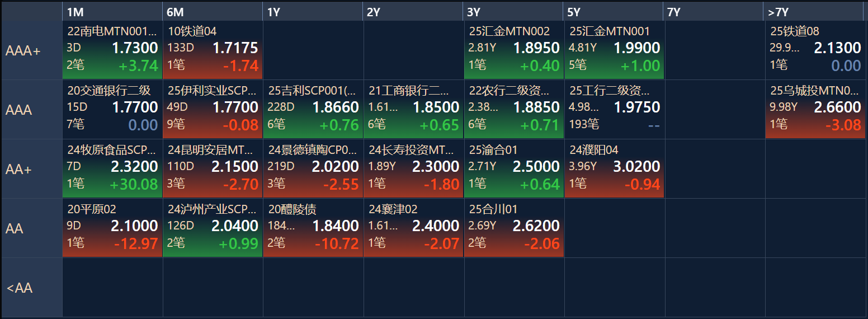Image resolution: width=868 pixels, height=319 pixels.
Task: Select the 25合川01 bond cell
Action: [513, 228]
